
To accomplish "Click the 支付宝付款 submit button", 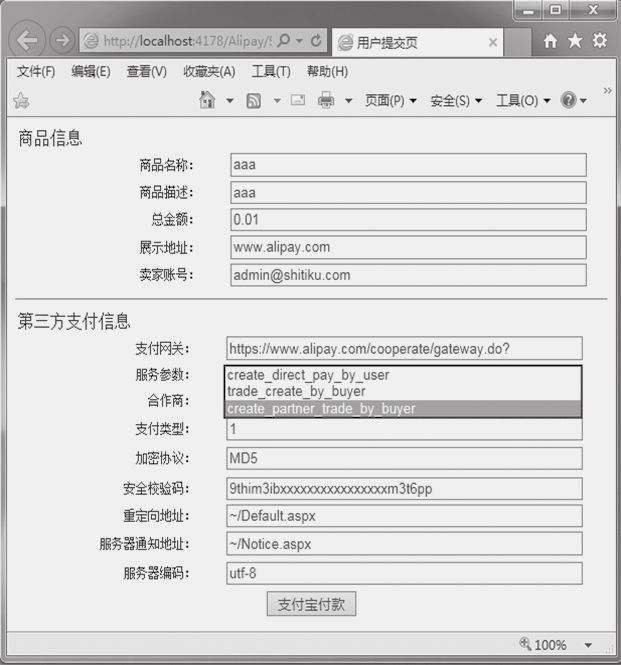I will 311,604.
